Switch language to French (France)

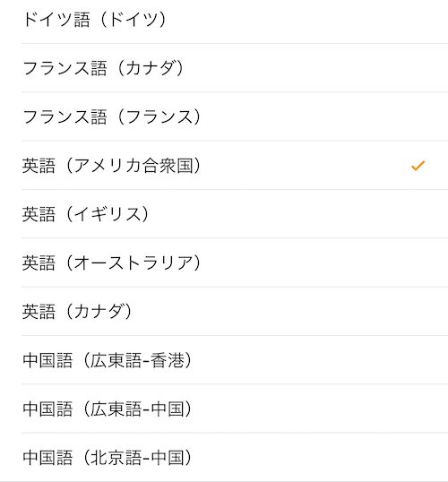click(235, 116)
